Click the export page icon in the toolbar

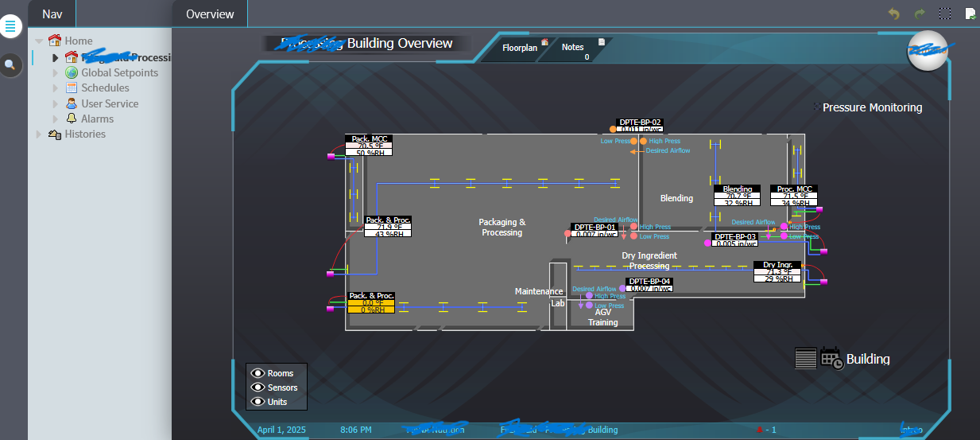970,14
